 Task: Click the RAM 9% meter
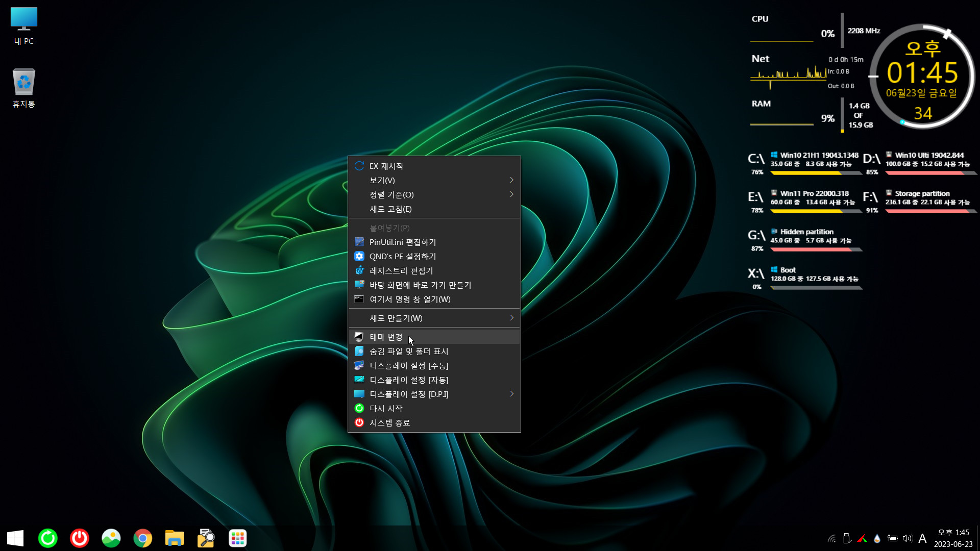click(x=827, y=118)
